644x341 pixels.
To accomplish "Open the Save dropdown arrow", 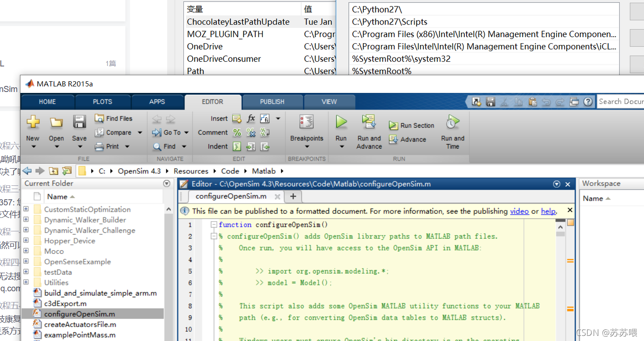I will (79, 147).
